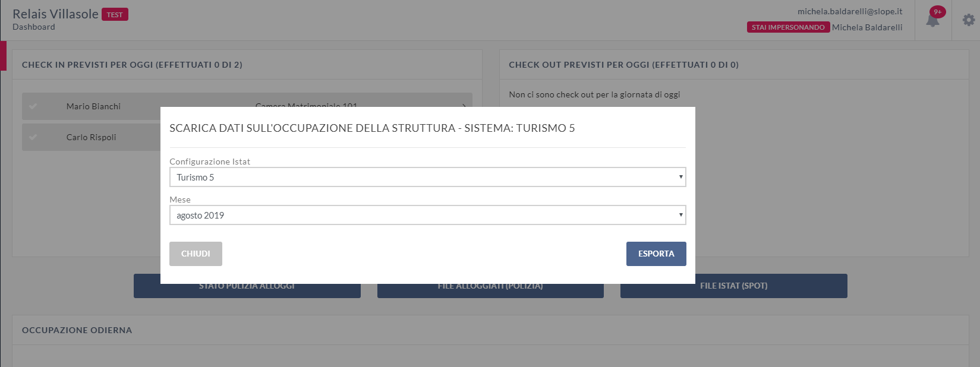Click the 9+ notification badge

[937, 12]
